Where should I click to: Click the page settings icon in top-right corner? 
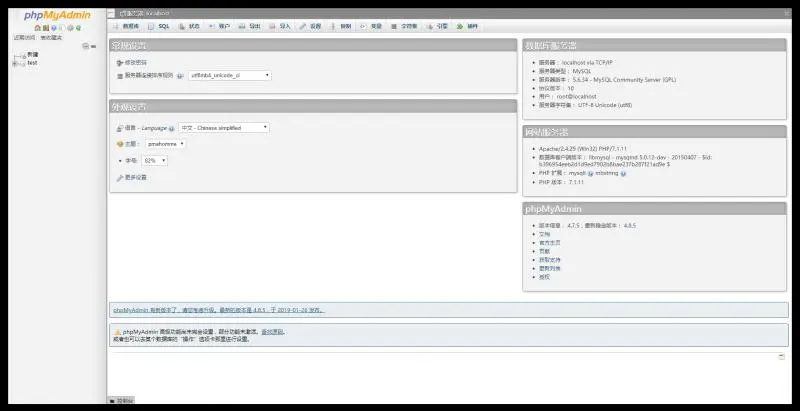point(787,13)
